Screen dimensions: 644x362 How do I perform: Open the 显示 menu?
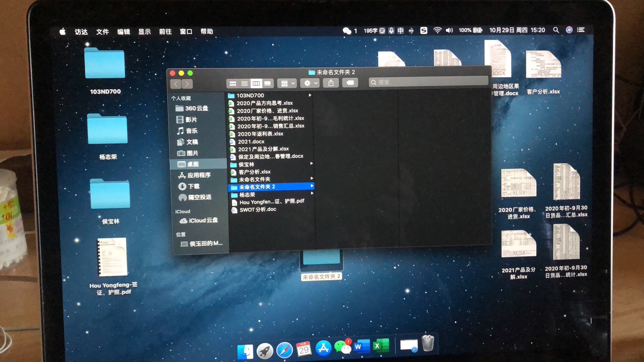click(x=144, y=32)
